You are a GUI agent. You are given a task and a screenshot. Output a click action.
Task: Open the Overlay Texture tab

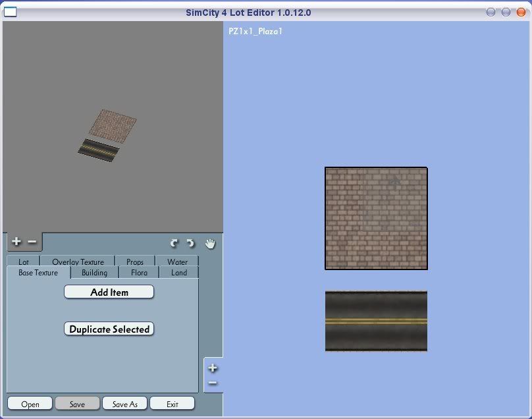point(78,262)
